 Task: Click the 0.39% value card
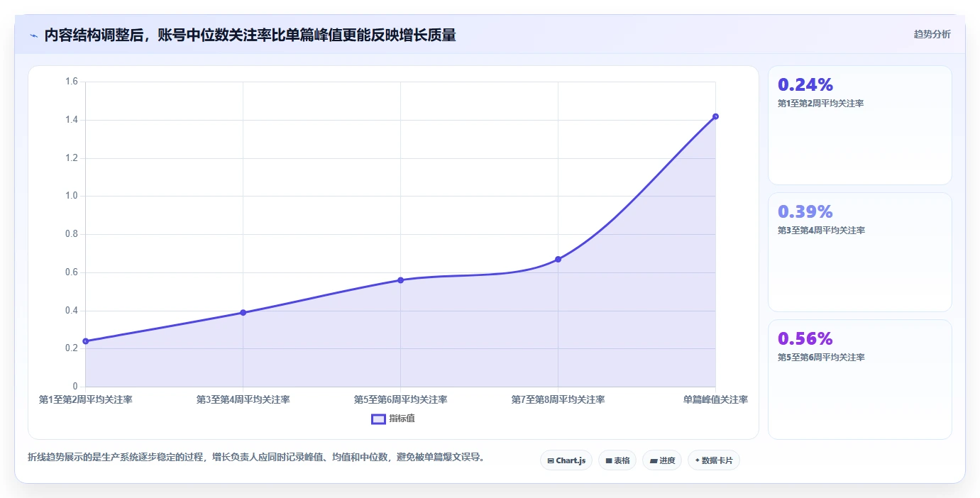click(x=859, y=252)
